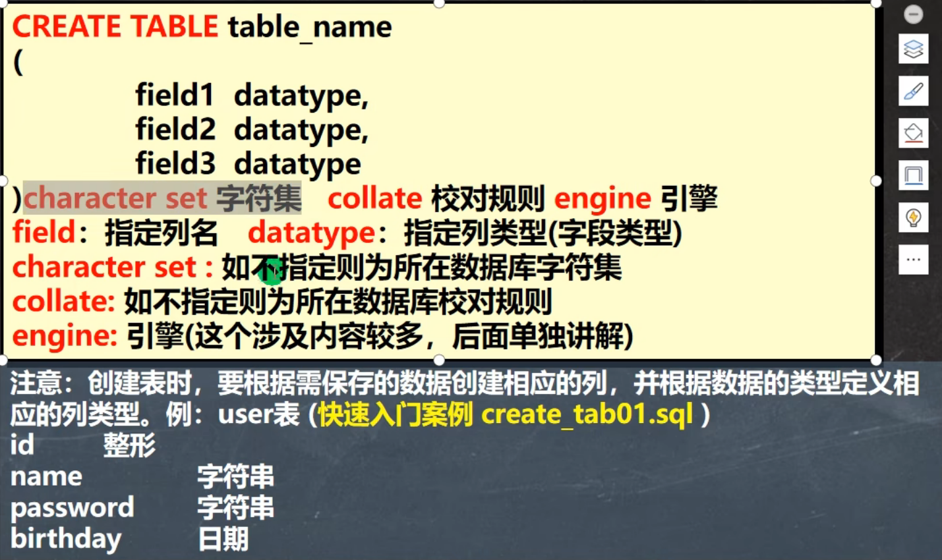
Task: Click the right-middle resize handle of the text box
Action: 876,181
